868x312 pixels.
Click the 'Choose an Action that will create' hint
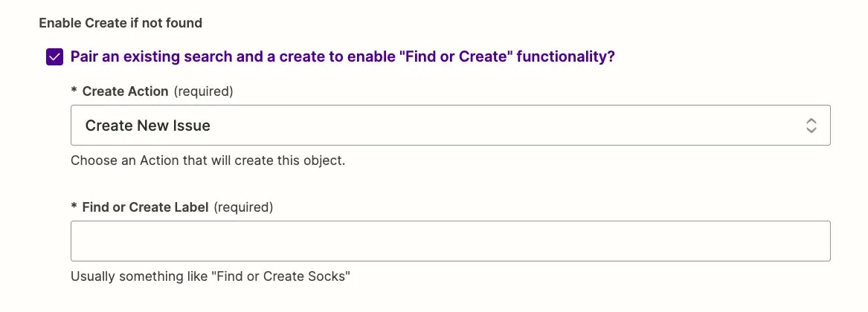pyautogui.click(x=208, y=161)
